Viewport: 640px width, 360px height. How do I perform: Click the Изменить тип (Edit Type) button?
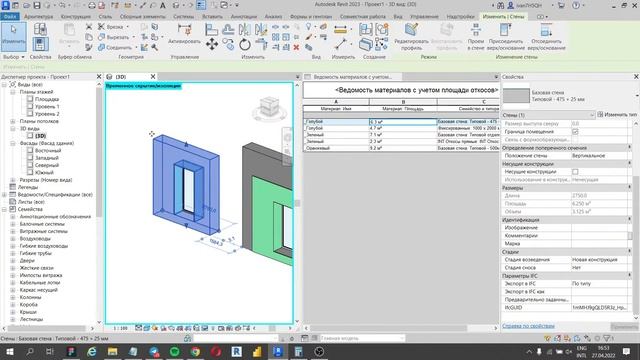617,115
